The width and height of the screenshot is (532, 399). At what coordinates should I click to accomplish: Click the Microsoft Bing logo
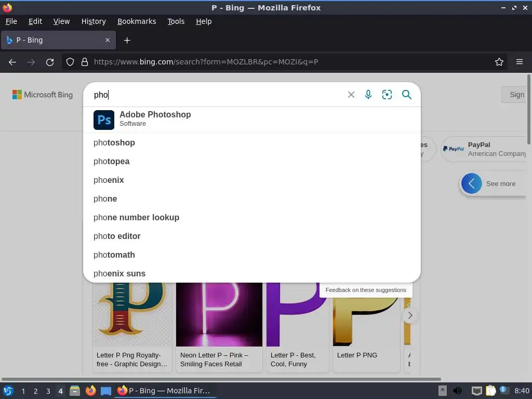[43, 95]
